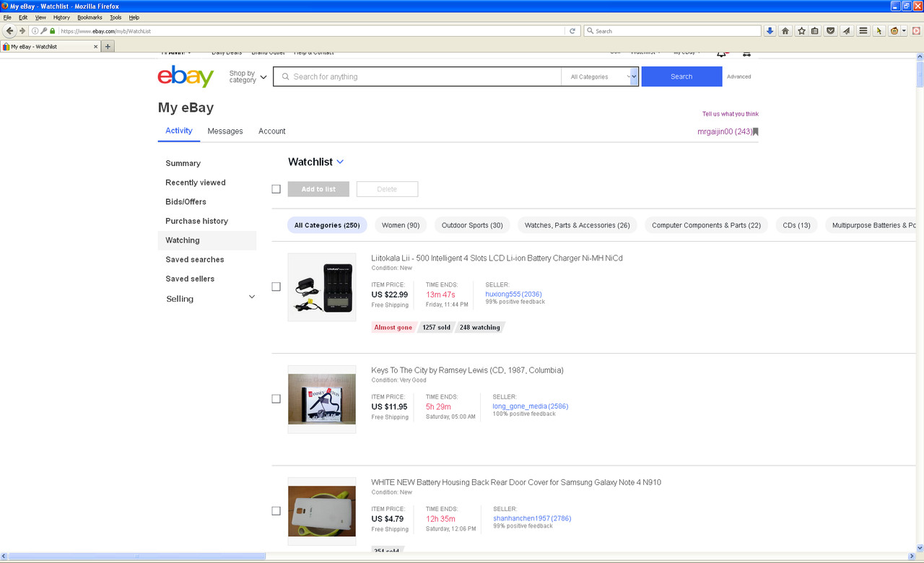Screen dimensions: 924x563
Task: Open Recently viewed in sidebar
Action: (196, 183)
